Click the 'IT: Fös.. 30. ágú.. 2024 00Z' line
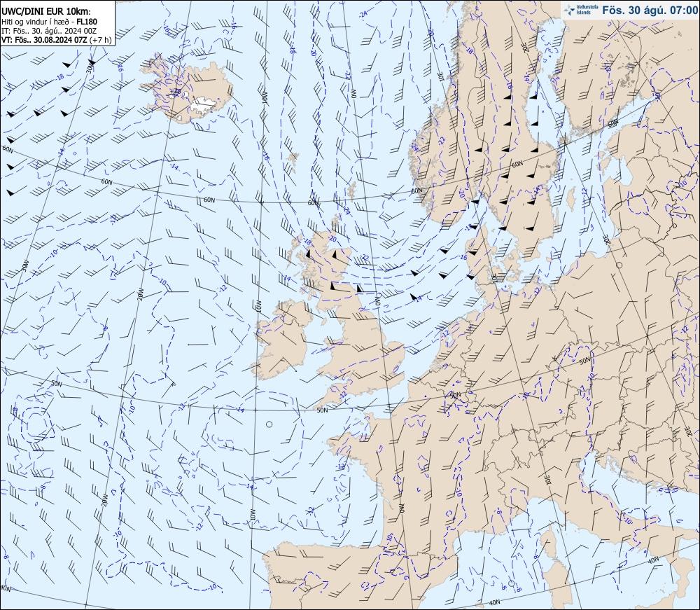This screenshot has height=610, width=700. (x=49, y=31)
